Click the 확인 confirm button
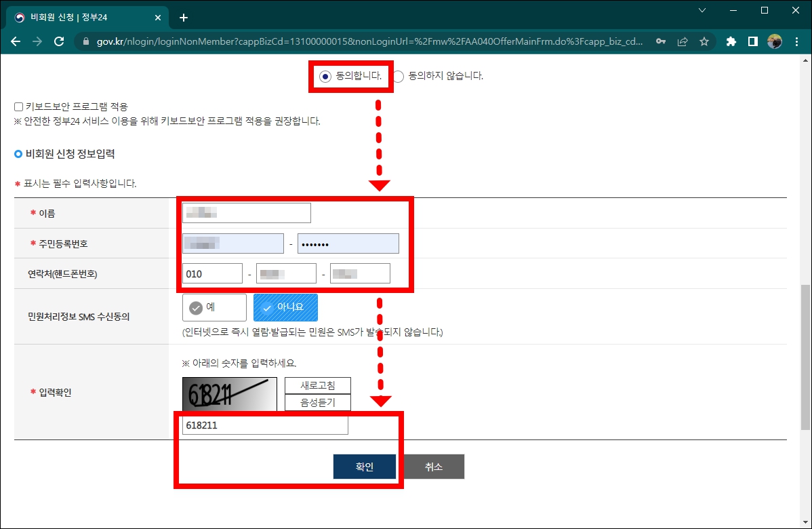 [364, 466]
